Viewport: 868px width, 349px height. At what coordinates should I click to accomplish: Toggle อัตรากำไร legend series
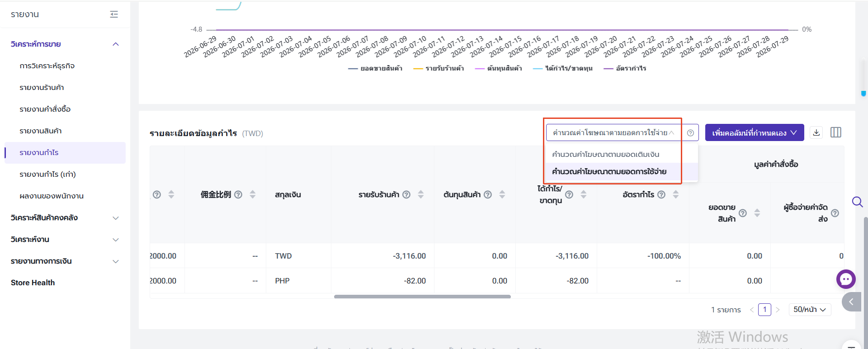625,68
